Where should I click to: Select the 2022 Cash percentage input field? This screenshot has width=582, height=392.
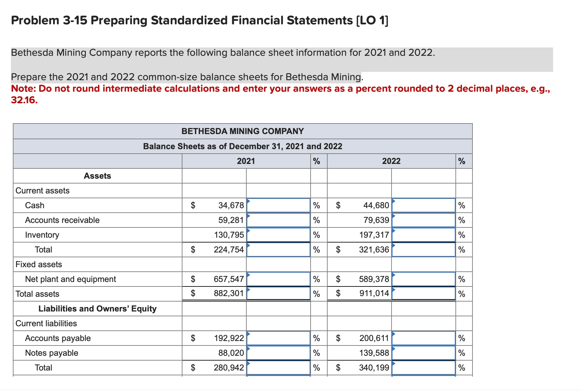(x=425, y=205)
